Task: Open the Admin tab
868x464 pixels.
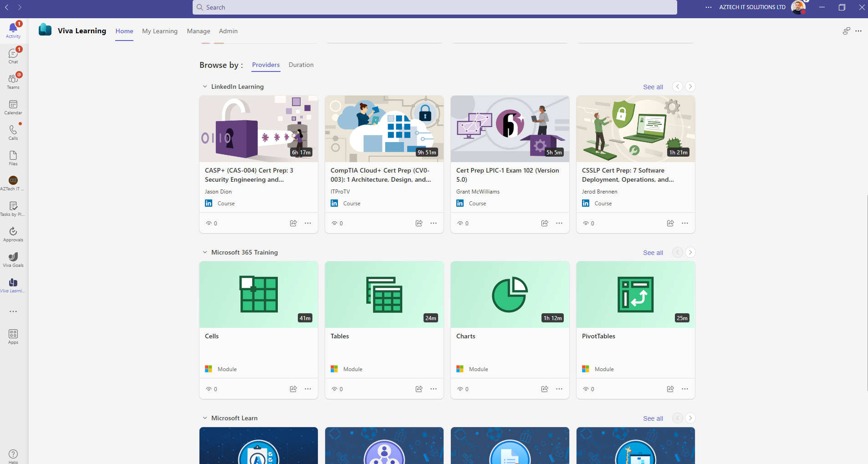Action: pyautogui.click(x=228, y=31)
